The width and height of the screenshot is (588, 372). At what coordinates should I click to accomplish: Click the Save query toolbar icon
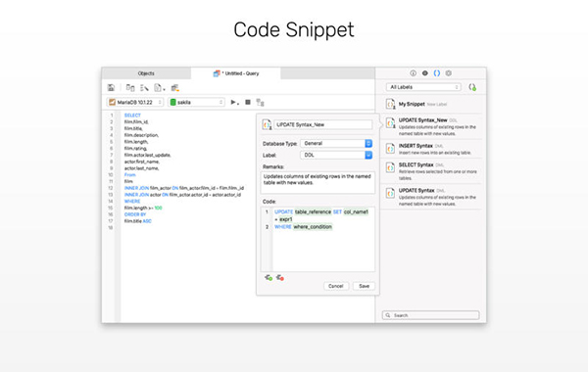[111, 88]
